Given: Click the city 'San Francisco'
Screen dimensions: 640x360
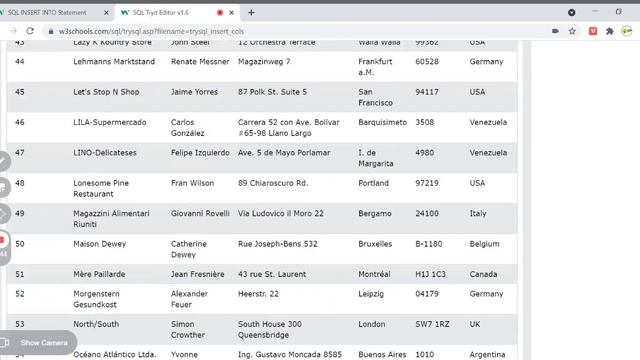Looking at the screenshot, I should (x=376, y=97).
